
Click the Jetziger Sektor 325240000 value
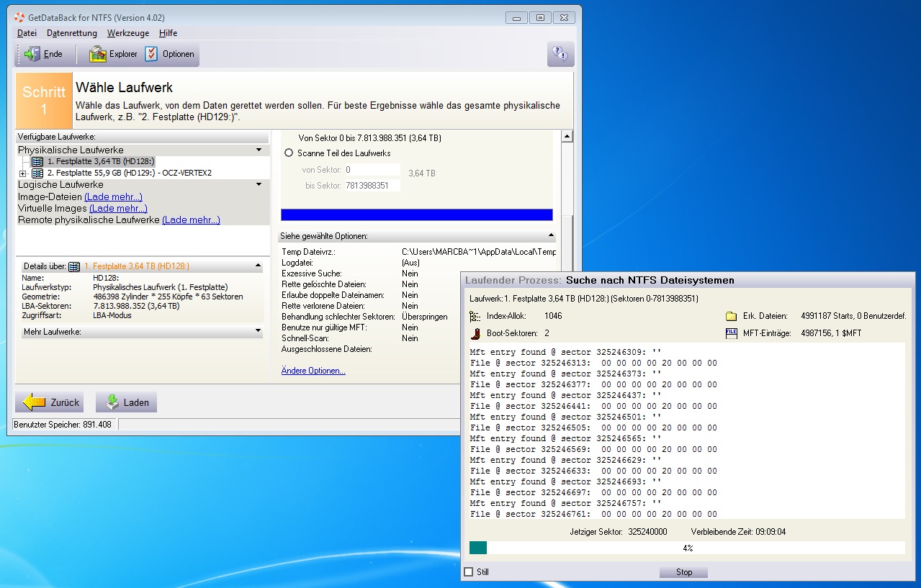[647, 532]
